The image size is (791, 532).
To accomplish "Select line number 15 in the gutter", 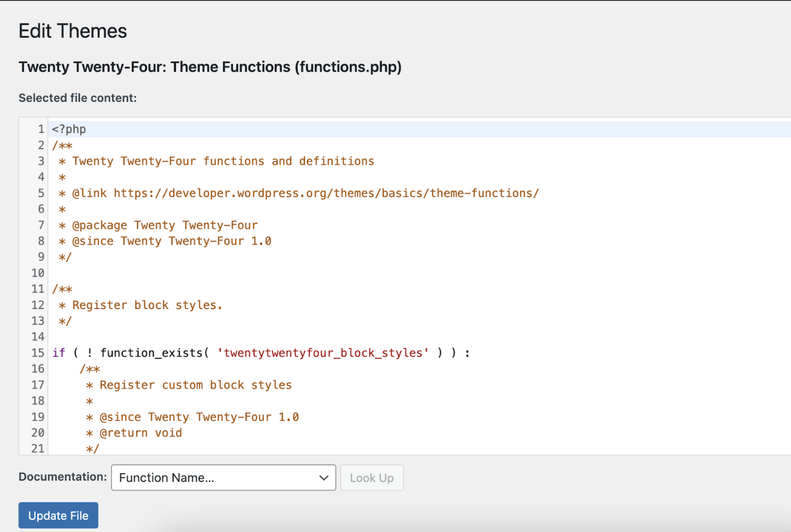I will [38, 353].
